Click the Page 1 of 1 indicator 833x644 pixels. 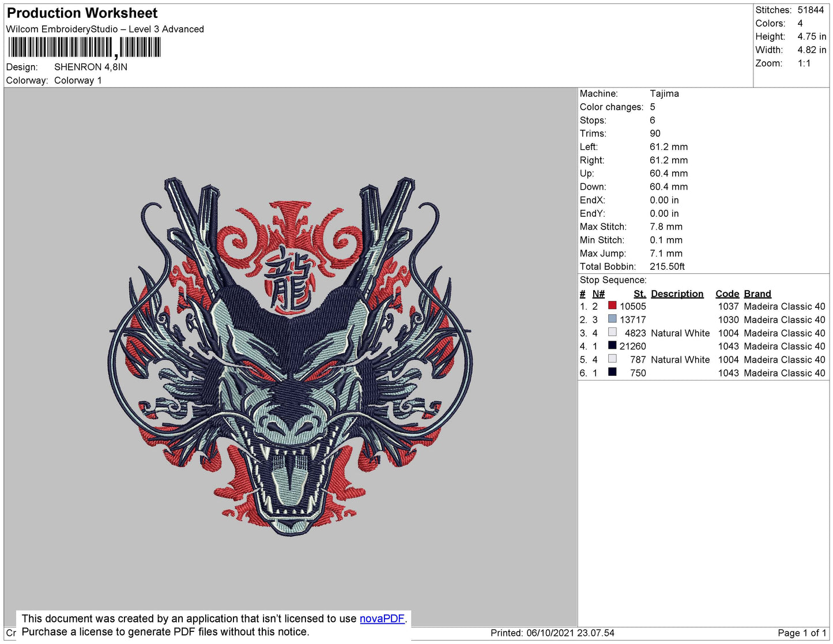[x=801, y=633]
